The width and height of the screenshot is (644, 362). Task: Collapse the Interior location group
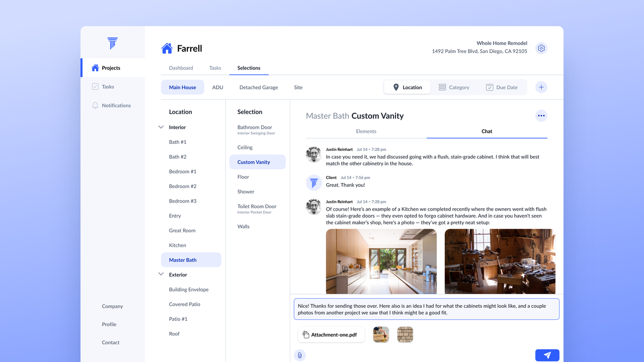pyautogui.click(x=161, y=127)
